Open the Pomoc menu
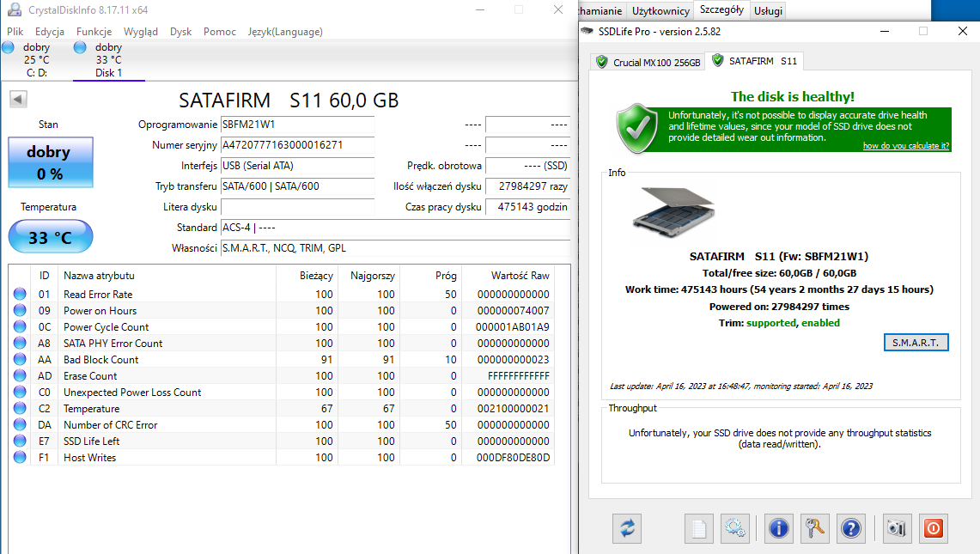Screen dimensions: 980x554 pos(219,31)
